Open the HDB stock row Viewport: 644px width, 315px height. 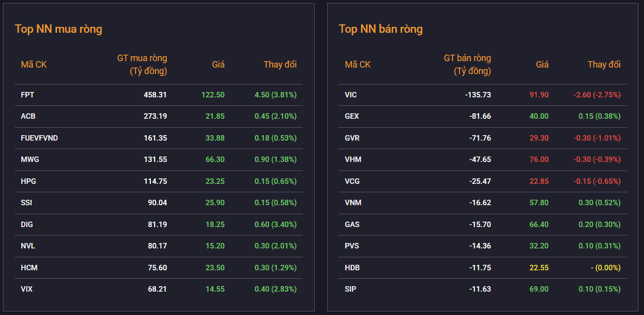(x=352, y=267)
